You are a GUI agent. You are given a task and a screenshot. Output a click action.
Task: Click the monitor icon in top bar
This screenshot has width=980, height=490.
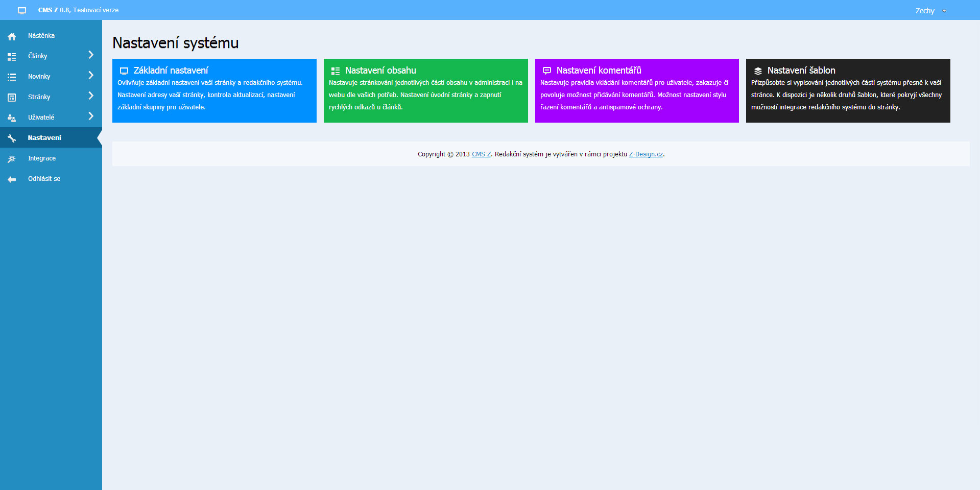coord(22,10)
